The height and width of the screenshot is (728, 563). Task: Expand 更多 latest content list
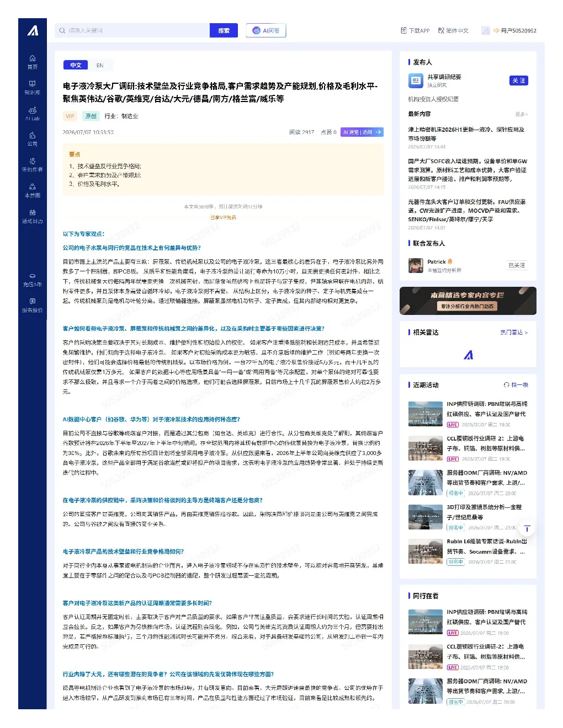(x=521, y=114)
